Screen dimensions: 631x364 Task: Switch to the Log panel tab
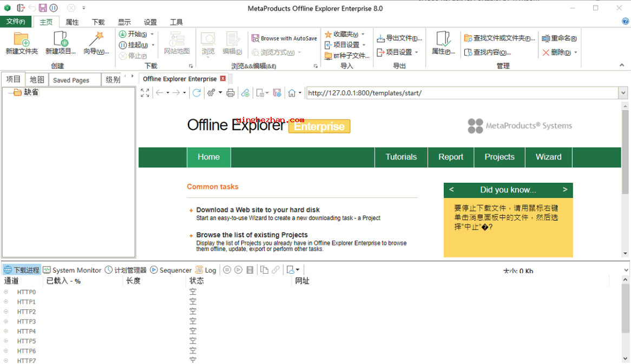coord(206,270)
